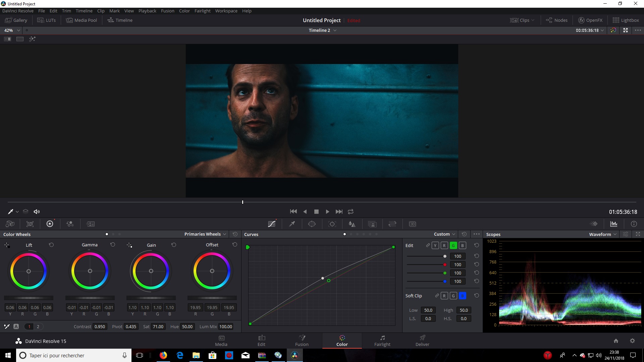This screenshot has width=644, height=362.
Task: Open the Color Match palette icon
Action: [x=30, y=224]
